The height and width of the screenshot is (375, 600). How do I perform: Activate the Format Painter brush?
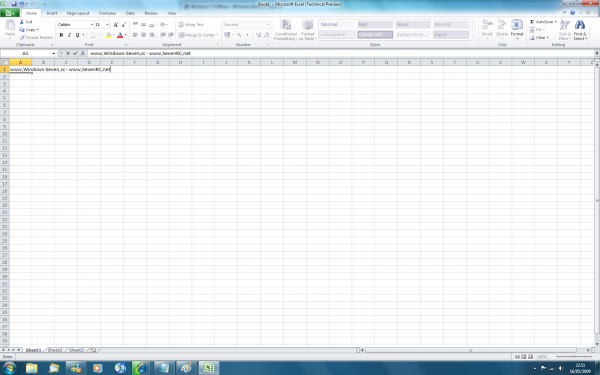[x=36, y=38]
